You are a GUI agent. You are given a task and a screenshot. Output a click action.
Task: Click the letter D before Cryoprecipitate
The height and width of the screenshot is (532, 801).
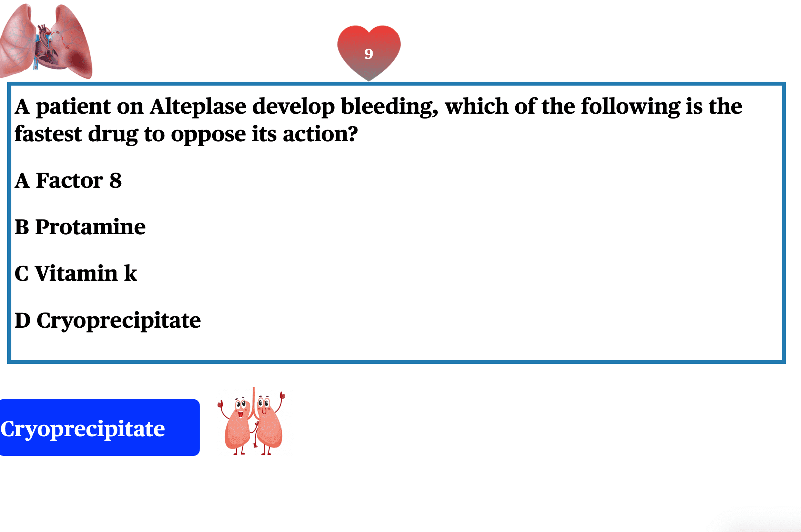[x=22, y=320]
